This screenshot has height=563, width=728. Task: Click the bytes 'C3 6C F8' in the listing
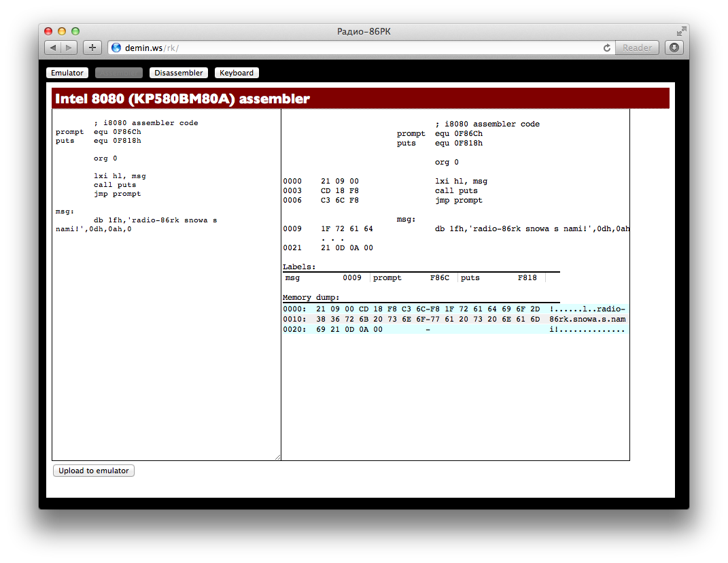point(340,200)
